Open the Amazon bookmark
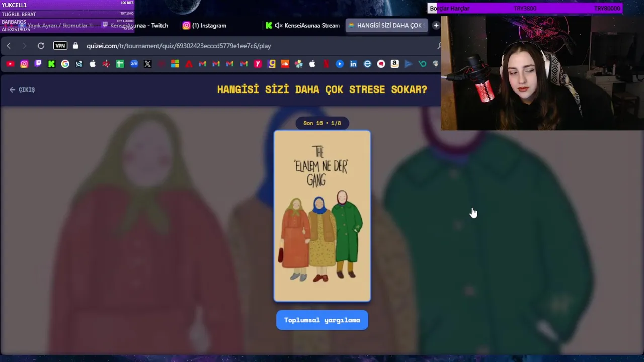 [394, 64]
